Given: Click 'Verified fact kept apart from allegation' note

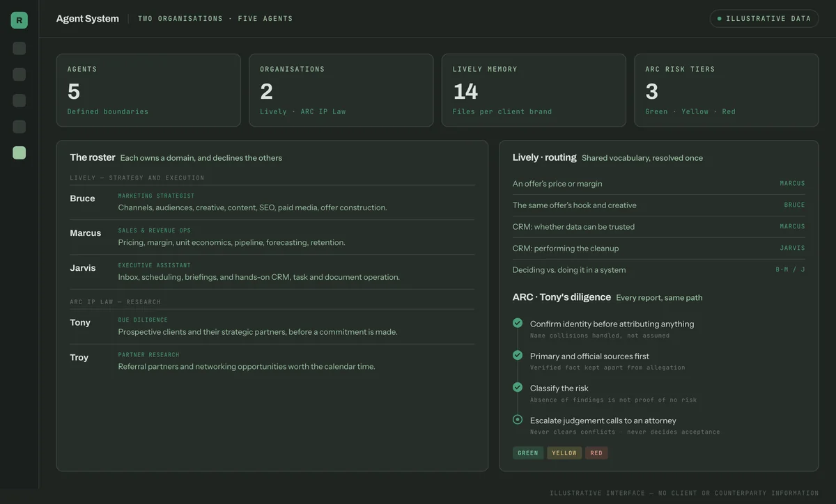Looking at the screenshot, I should tap(607, 368).
